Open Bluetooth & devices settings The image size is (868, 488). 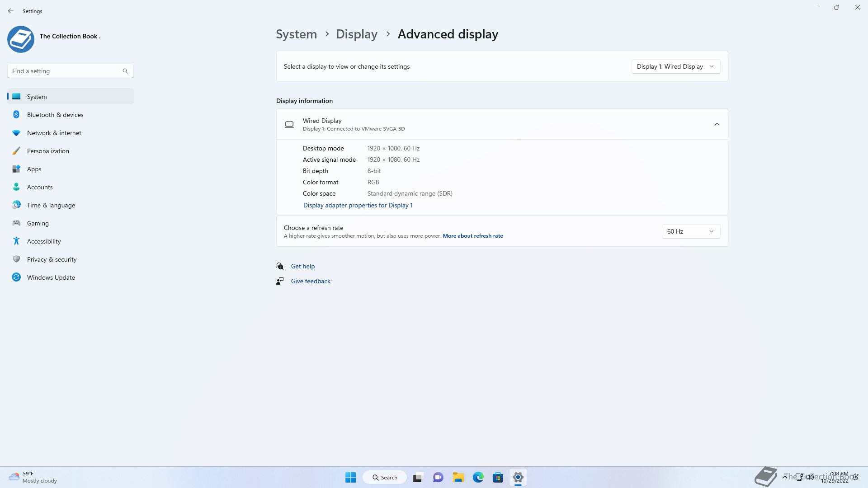55,115
